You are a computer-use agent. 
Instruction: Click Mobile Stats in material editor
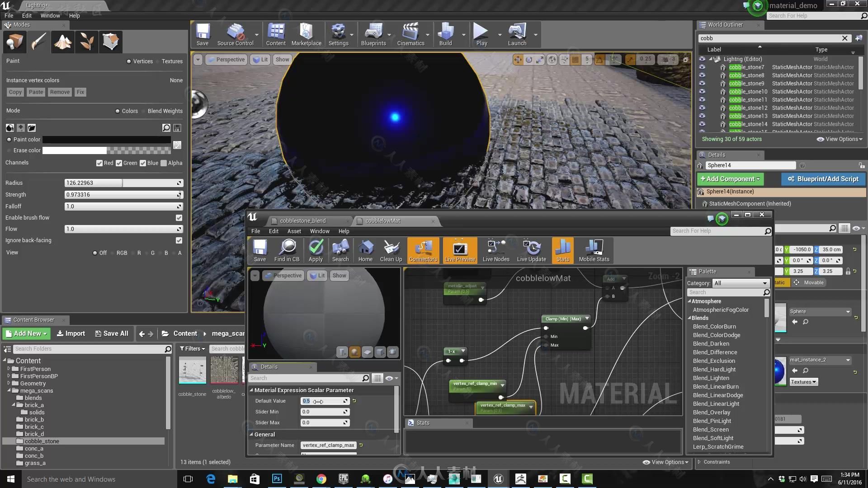coord(594,250)
